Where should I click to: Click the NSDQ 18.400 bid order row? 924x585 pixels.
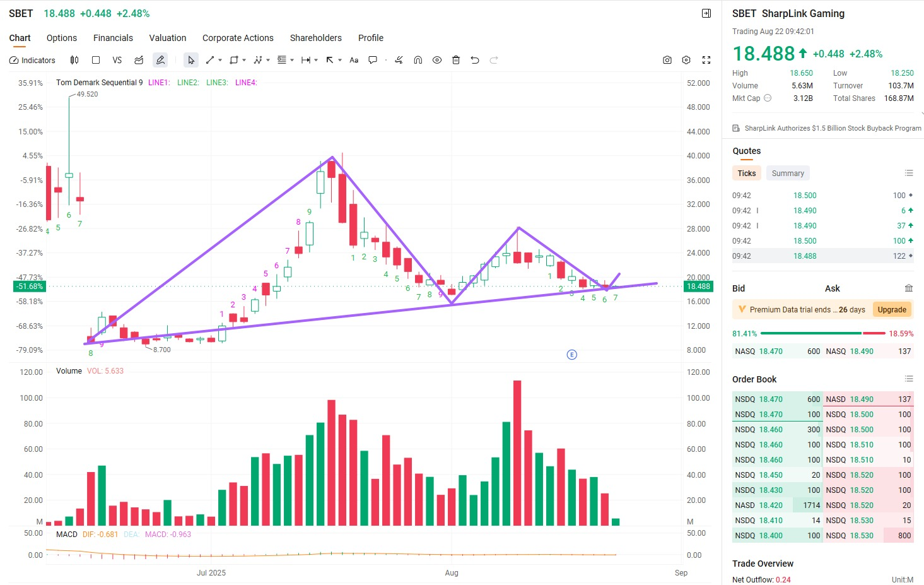tap(778, 536)
